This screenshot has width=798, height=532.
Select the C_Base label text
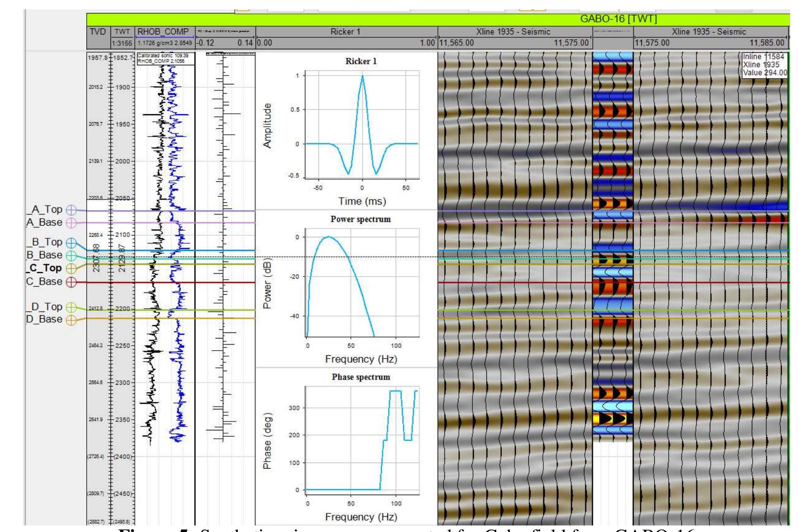coord(44,282)
